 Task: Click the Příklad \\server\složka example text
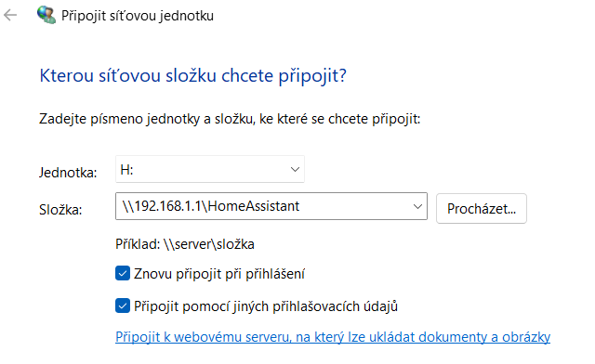(x=185, y=244)
